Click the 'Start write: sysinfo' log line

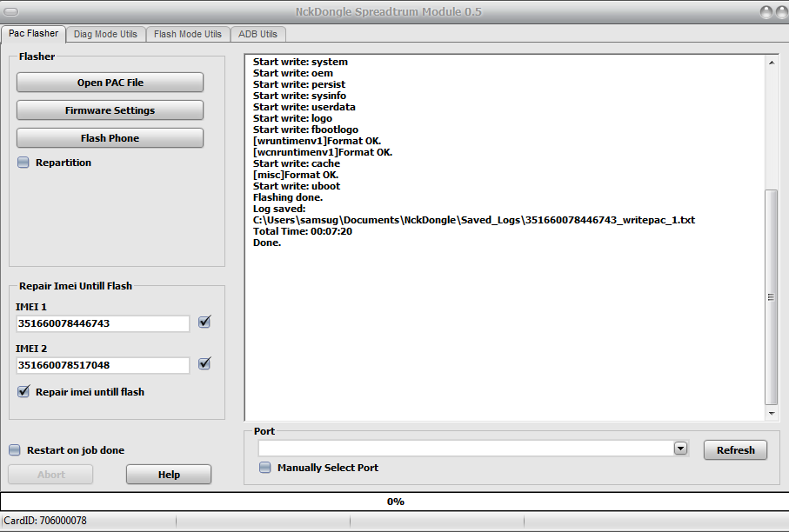coord(299,96)
